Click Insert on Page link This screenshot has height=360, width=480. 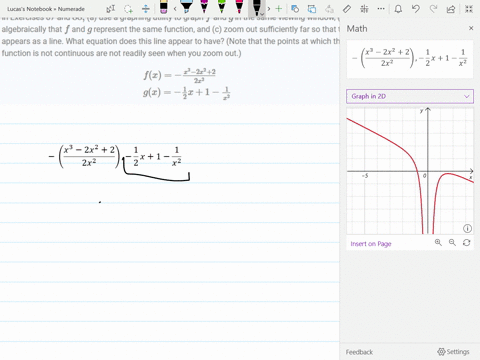click(371, 244)
